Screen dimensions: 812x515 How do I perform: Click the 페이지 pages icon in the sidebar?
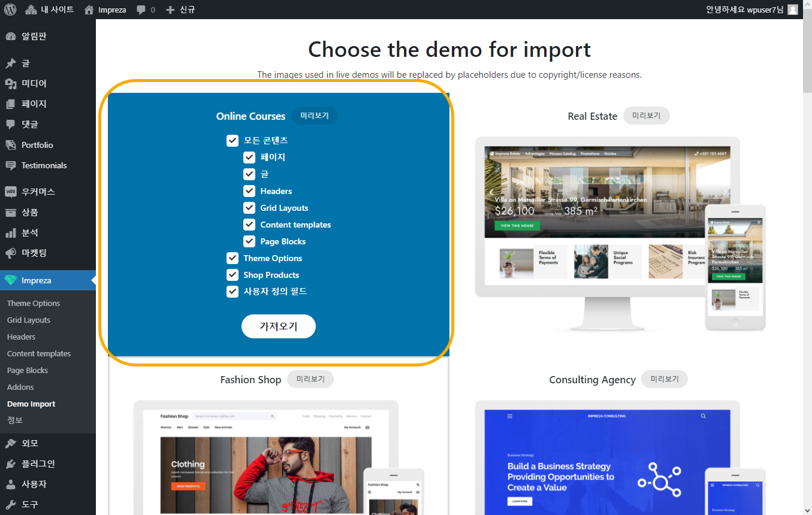point(11,104)
